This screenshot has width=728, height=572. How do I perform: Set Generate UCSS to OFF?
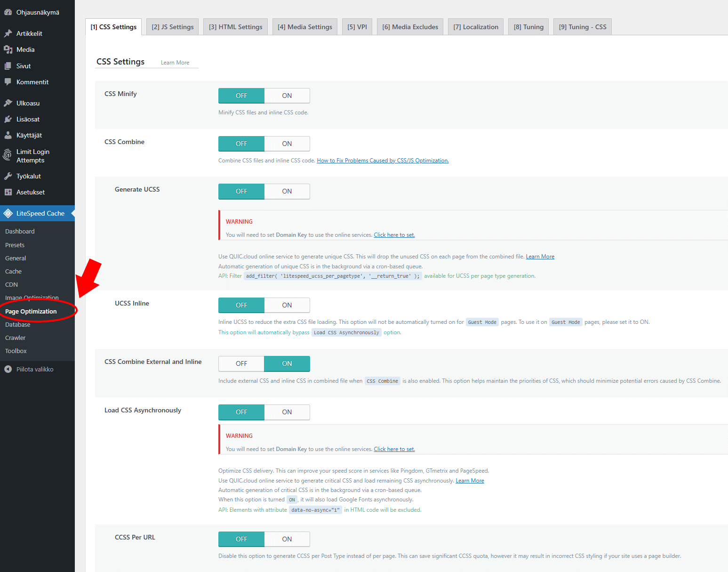241,191
